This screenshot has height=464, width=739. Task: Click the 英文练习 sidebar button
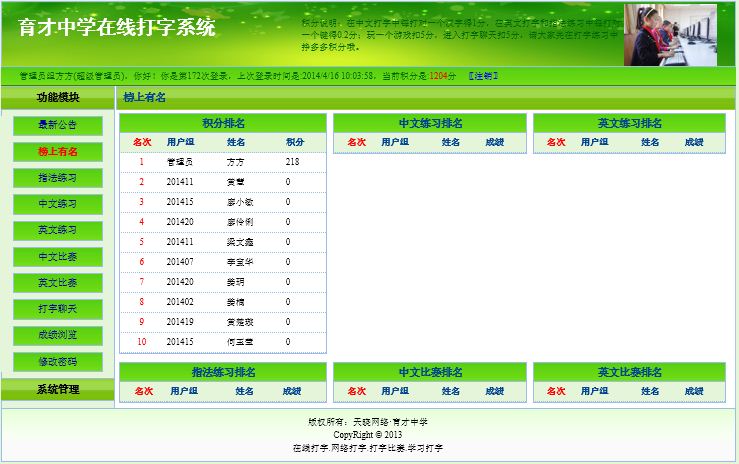tap(57, 230)
